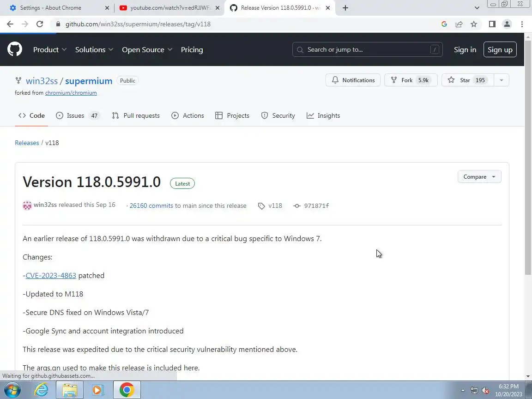The width and height of the screenshot is (532, 399).
Task: Open the Insights tab
Action: click(x=323, y=116)
